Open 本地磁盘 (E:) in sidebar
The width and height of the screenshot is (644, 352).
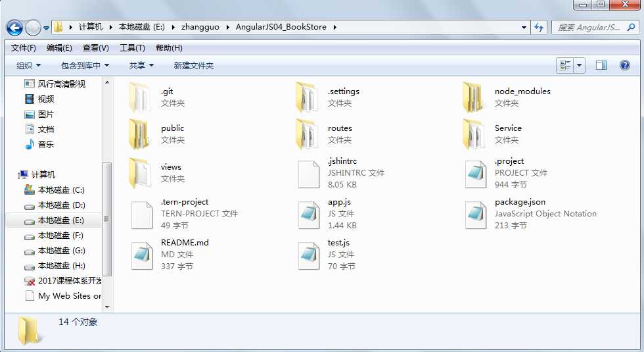pos(54,220)
